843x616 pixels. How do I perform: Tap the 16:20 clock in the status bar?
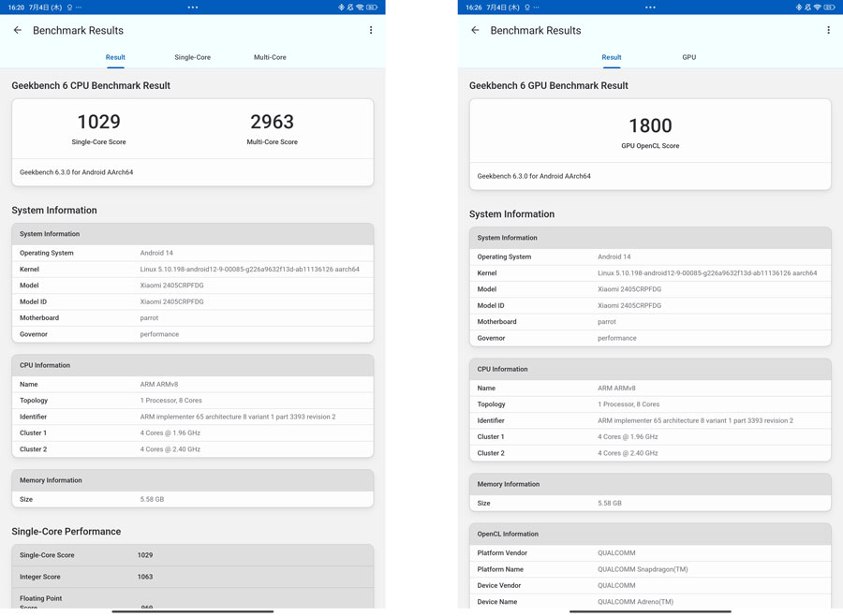point(16,7)
